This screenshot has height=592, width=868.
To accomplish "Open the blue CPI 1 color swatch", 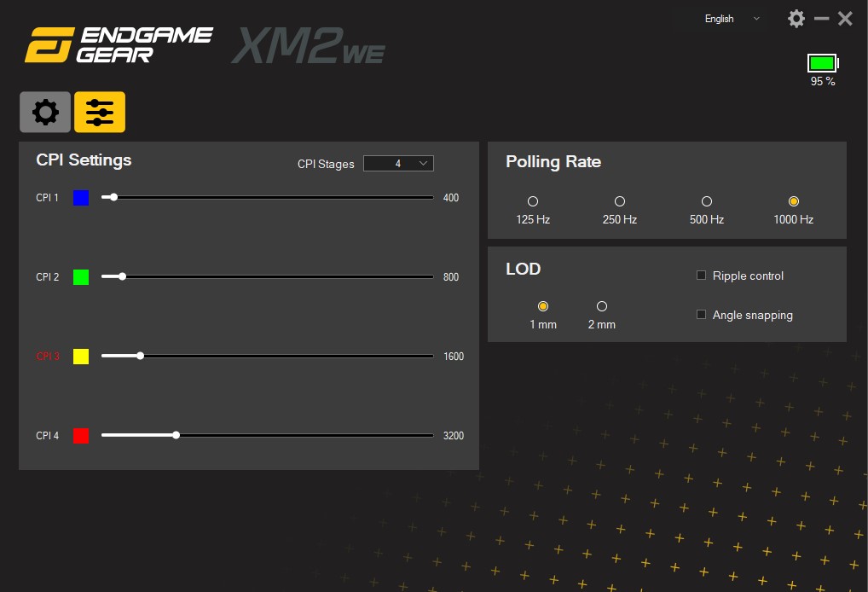I will [81, 198].
